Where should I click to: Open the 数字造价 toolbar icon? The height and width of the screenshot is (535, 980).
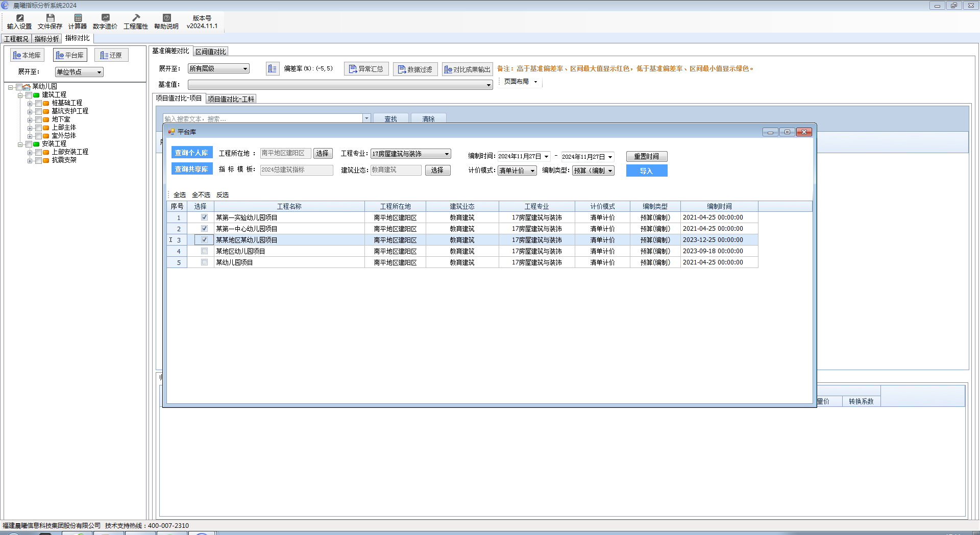[105, 21]
